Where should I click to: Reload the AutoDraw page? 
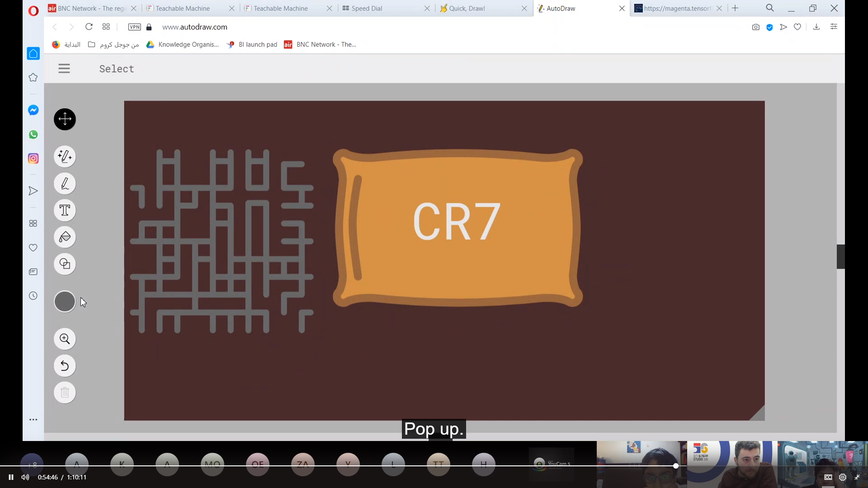[x=89, y=27]
